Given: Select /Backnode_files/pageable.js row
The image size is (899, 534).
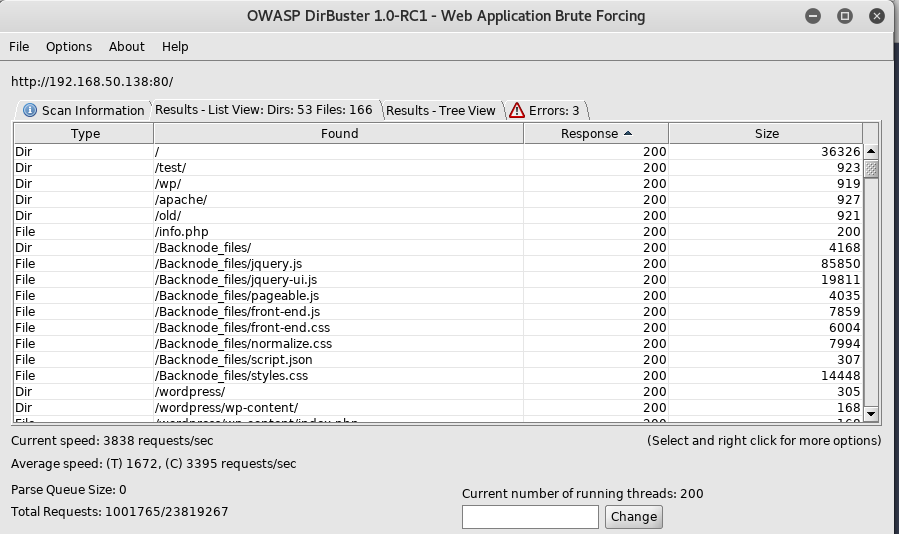Looking at the screenshot, I should click(x=438, y=296).
